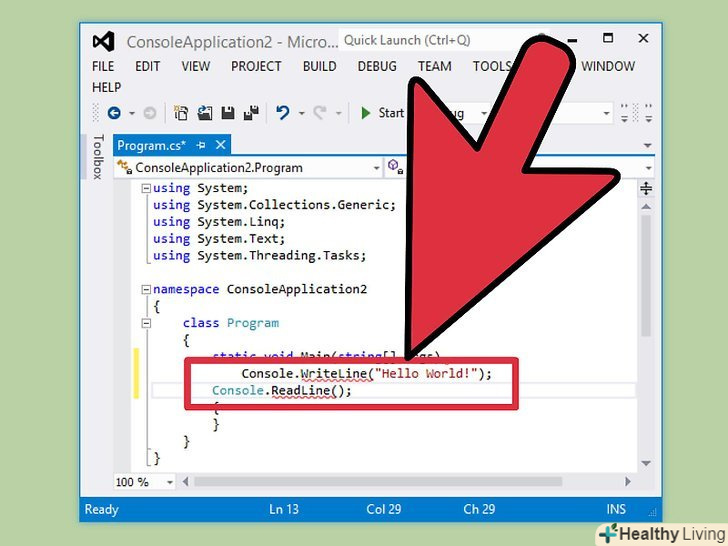Click the Open File toolbar icon
This screenshot has width=728, height=546.
coord(204,113)
